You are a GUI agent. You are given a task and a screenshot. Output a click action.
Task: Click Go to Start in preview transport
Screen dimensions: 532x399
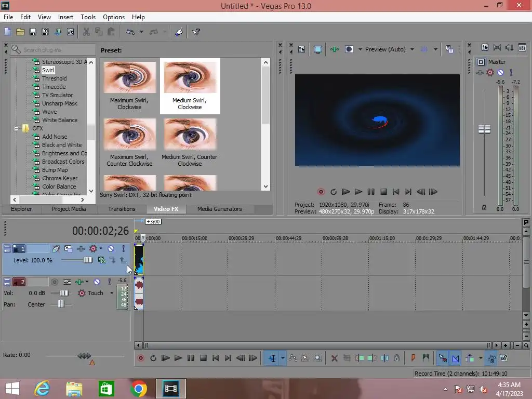pyautogui.click(x=395, y=192)
